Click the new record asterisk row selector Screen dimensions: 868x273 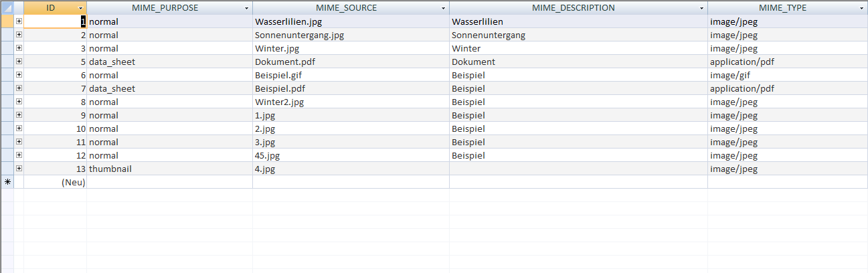click(7, 182)
